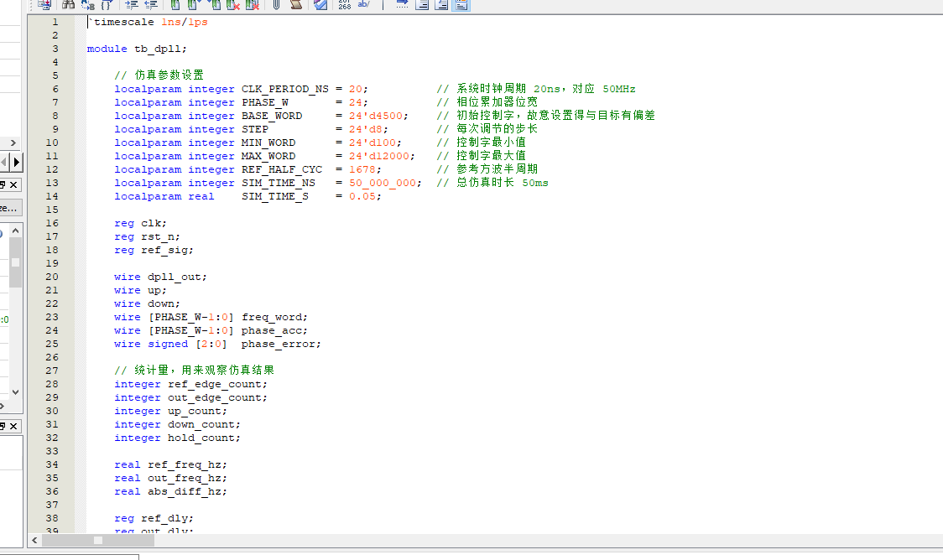The image size is (943, 560).
Task: Open Find with the binoculars icon
Action: (68, 4)
